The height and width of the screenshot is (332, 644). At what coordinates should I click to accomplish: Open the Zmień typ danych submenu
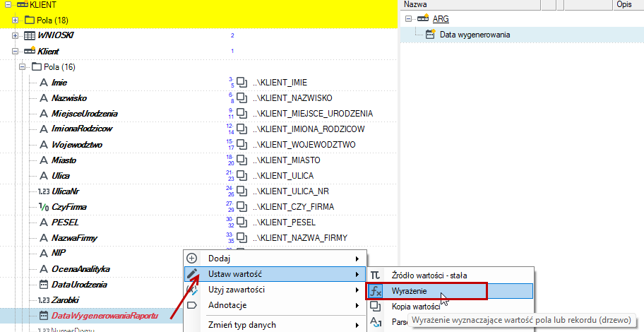[274, 325]
